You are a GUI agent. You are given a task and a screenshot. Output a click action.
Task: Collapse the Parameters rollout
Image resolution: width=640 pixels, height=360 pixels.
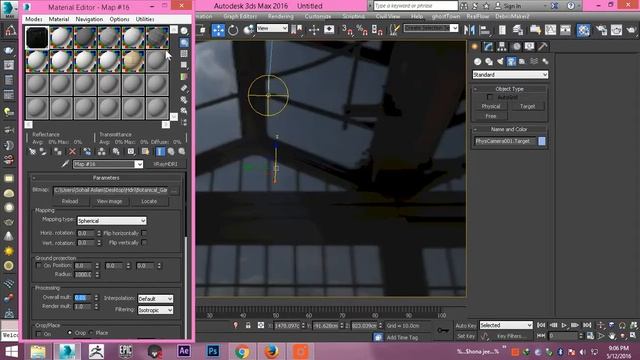coord(106,178)
